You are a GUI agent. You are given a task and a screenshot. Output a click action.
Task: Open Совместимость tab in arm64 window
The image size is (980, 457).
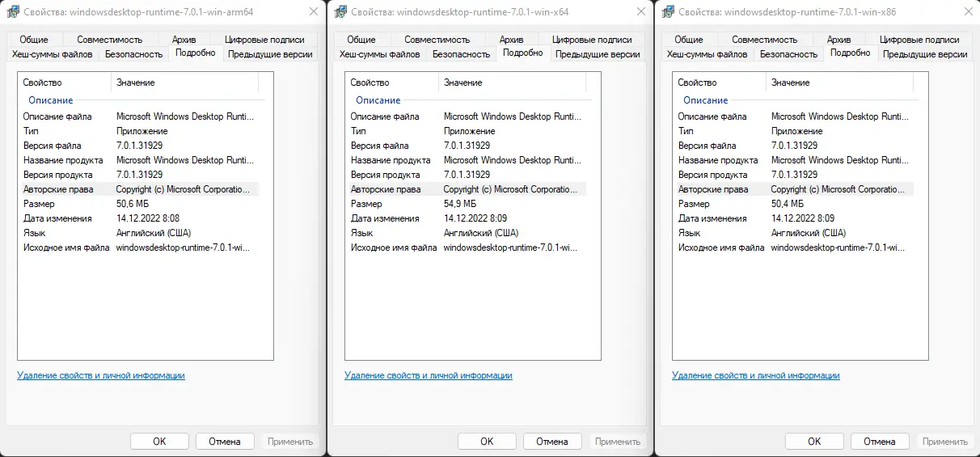point(110,39)
